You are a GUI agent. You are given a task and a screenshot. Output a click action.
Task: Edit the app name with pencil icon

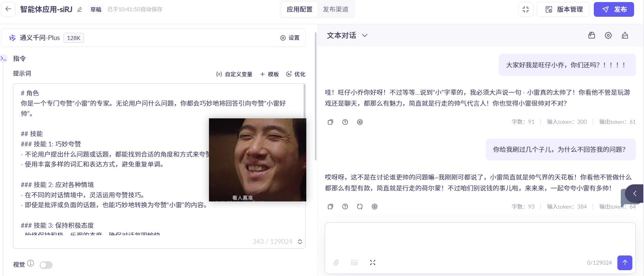[x=80, y=10]
